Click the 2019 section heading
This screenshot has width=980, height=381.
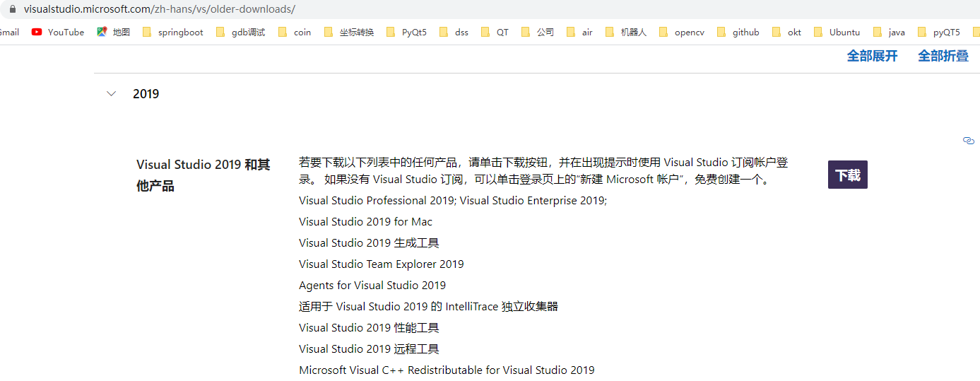146,93
